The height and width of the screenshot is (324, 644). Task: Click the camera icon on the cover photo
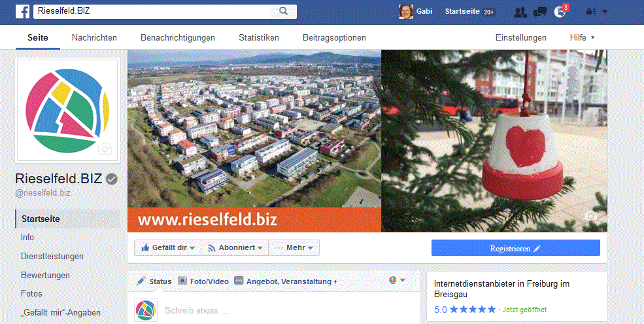click(x=590, y=216)
